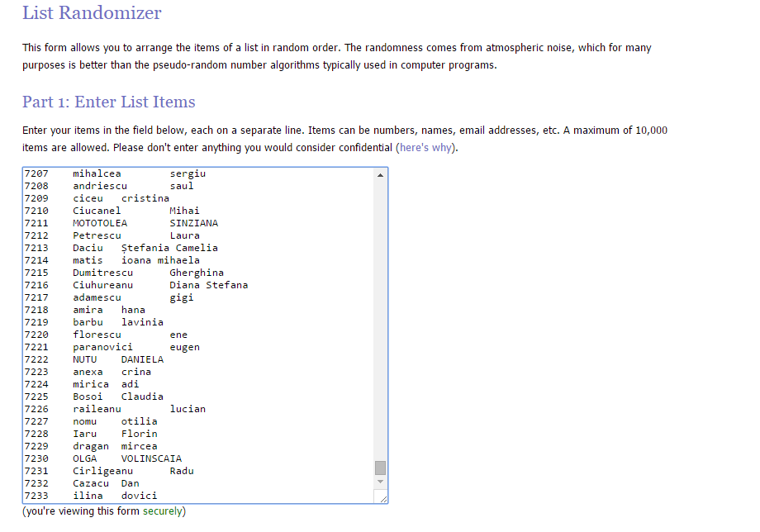Click the line "7220 florescu ene"
The height and width of the screenshot is (532, 760).
tap(106, 335)
